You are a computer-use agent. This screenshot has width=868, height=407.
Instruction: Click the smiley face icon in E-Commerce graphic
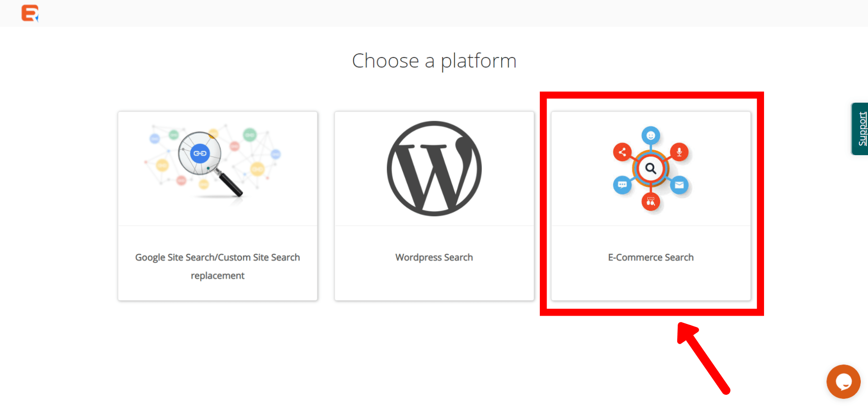(x=651, y=135)
